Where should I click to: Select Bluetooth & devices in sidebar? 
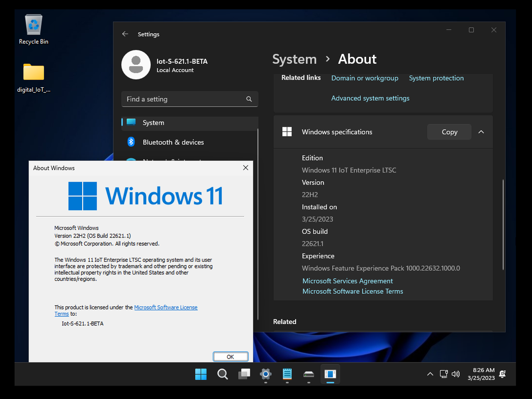click(190, 142)
